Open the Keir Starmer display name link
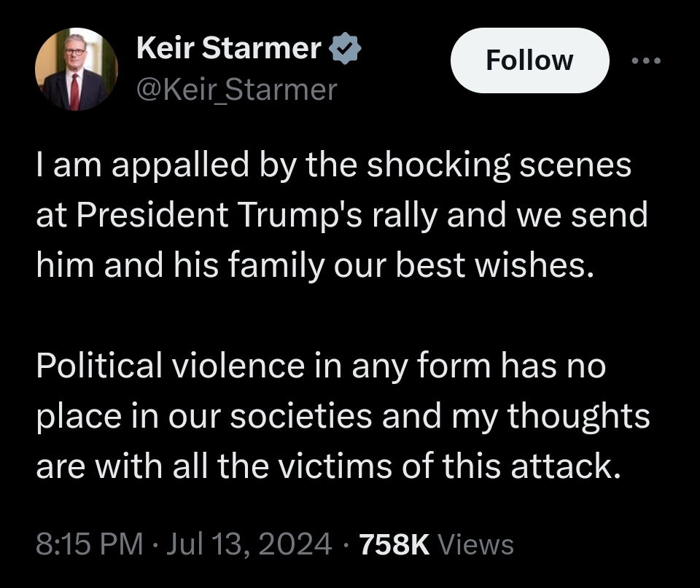 229,49
